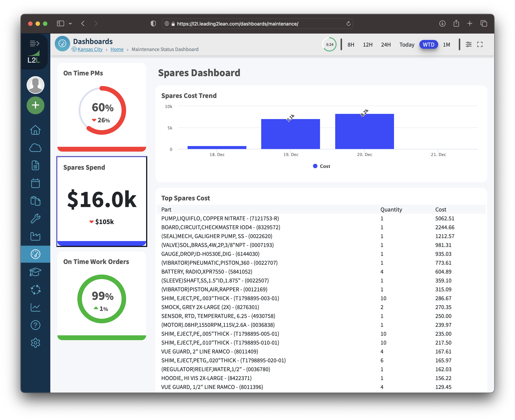
Task: Reload the page with refresh arrow
Action: point(348,23)
